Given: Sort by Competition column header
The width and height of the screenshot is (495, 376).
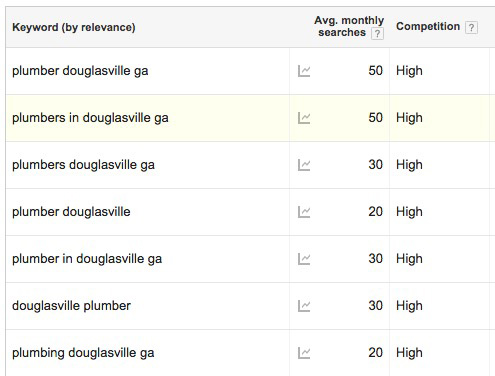Looking at the screenshot, I should pyautogui.click(x=428, y=26).
